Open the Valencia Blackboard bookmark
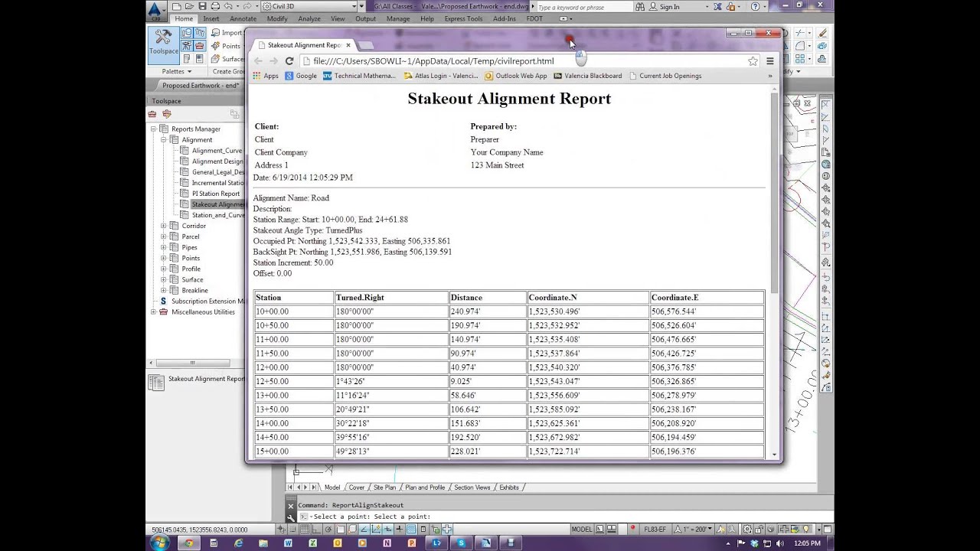 588,76
